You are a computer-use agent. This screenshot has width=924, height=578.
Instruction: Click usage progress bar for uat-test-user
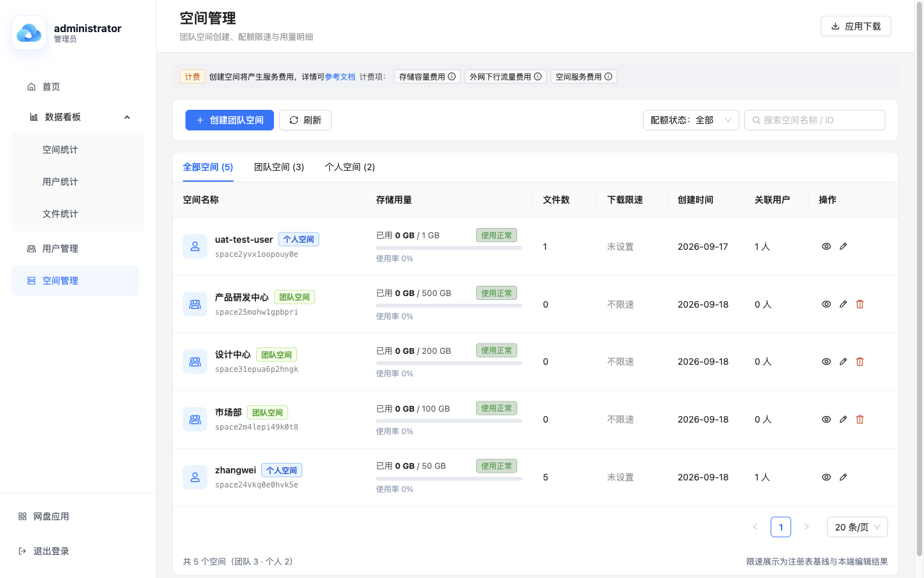tap(449, 248)
